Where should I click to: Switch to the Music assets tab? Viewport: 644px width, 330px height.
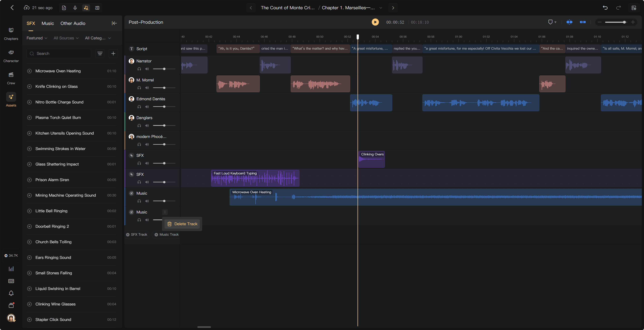click(x=48, y=24)
